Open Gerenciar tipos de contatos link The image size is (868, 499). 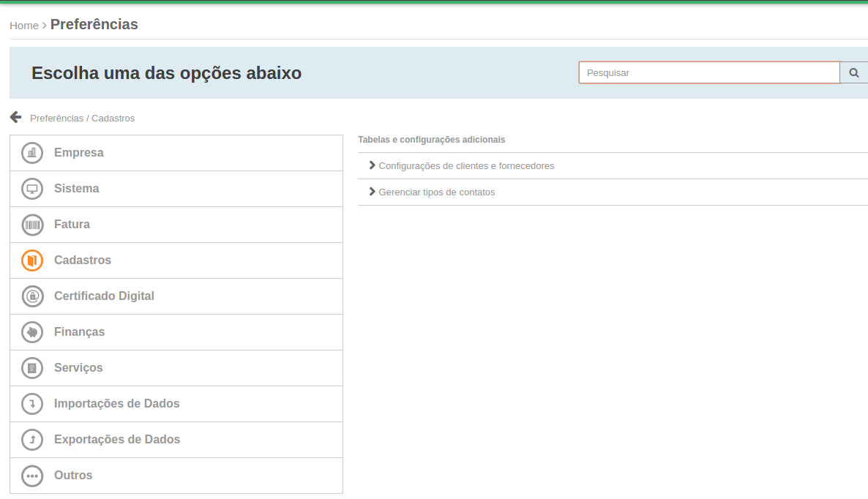(437, 192)
